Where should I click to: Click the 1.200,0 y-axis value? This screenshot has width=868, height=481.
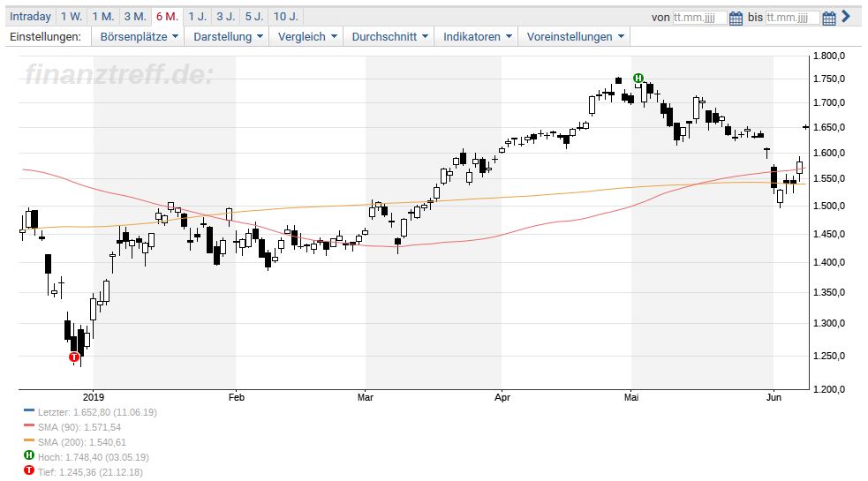pos(828,389)
